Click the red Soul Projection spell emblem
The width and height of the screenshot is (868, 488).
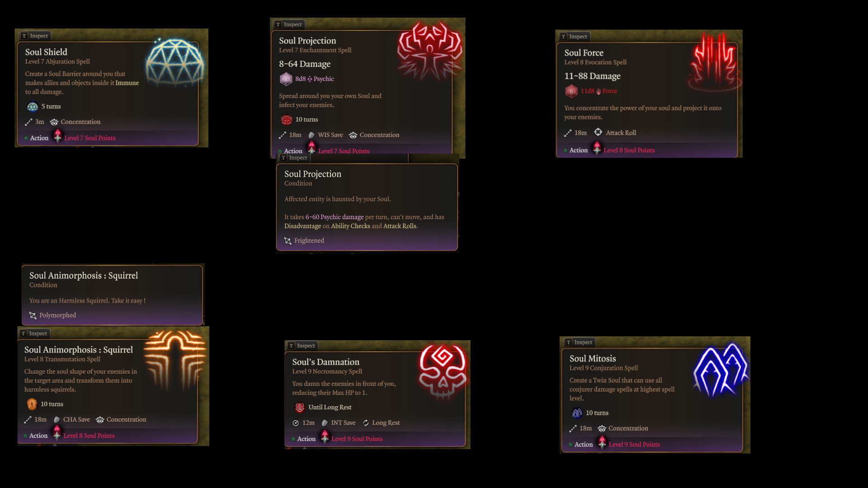(x=430, y=50)
